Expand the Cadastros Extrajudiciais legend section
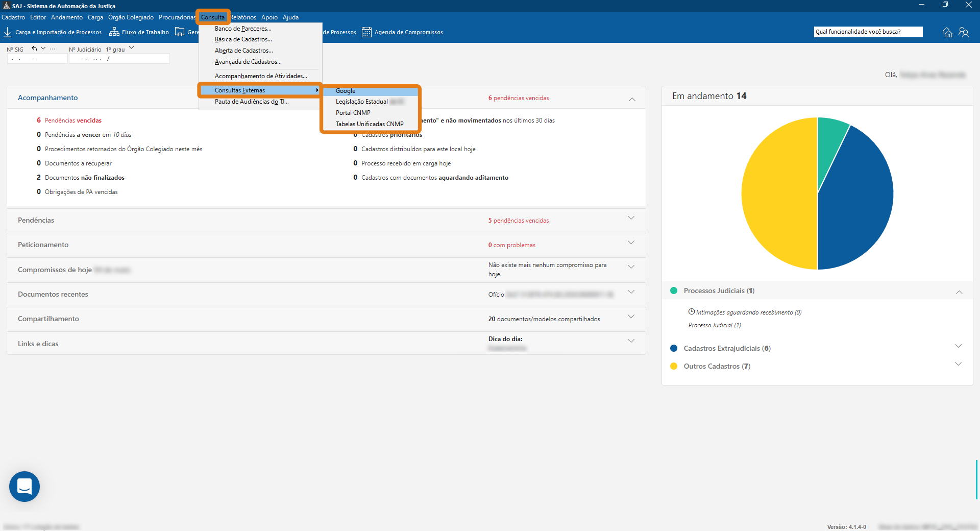 [958, 346]
